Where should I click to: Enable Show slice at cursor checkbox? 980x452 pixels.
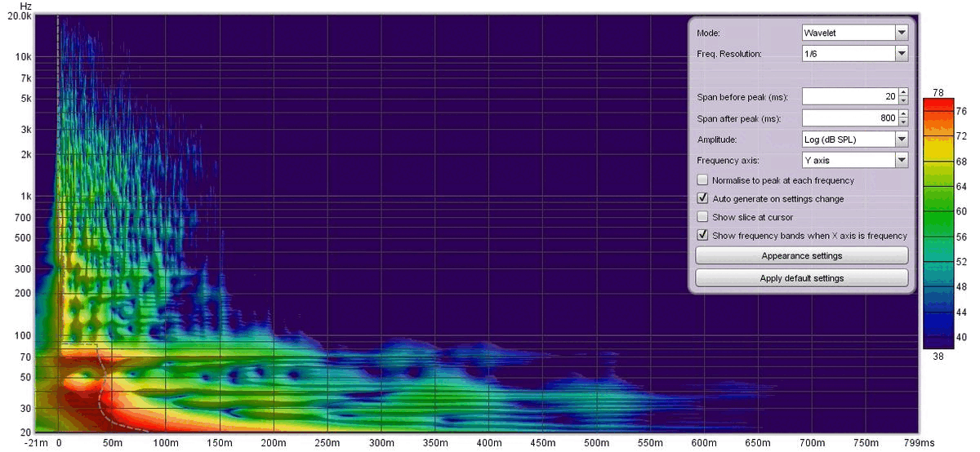(702, 217)
